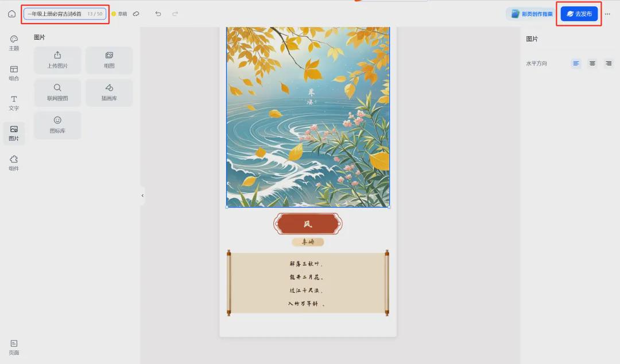Set horizontal alignment to right
Screen dimensions: 620x364
[x=608, y=64]
